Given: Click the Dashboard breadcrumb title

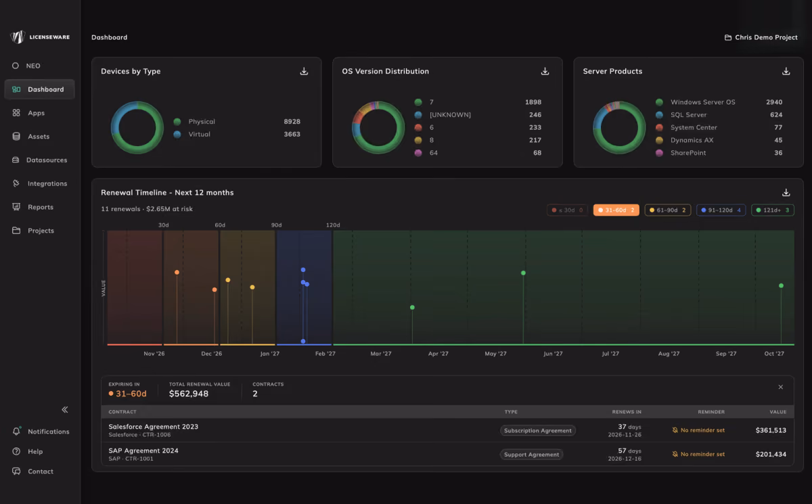Looking at the screenshot, I should [109, 37].
